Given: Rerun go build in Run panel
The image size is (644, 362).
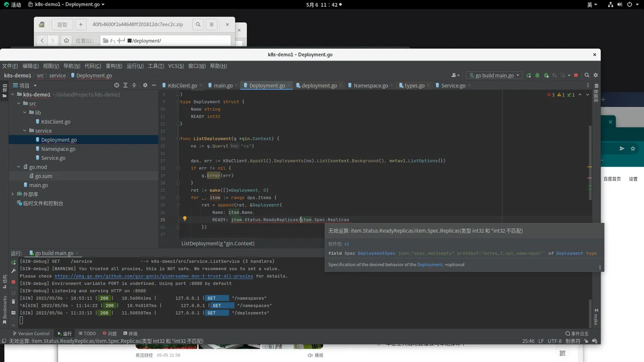Looking at the screenshot, I should 13,262.
